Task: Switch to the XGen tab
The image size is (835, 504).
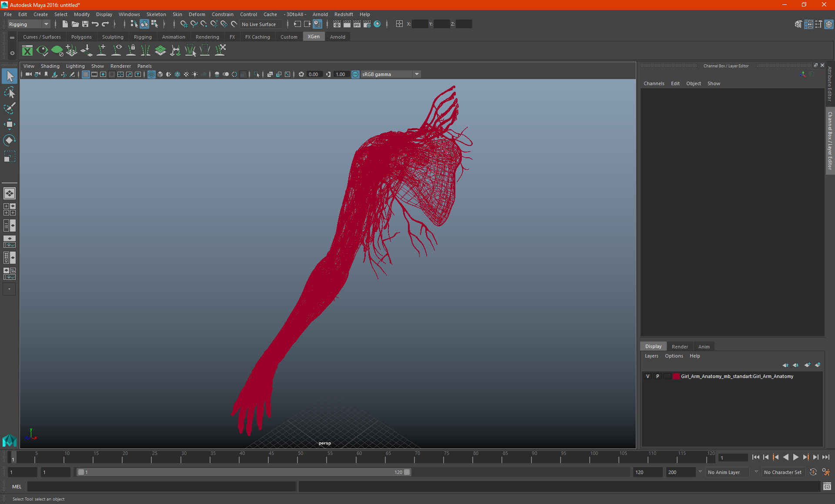Action: pyautogui.click(x=313, y=37)
